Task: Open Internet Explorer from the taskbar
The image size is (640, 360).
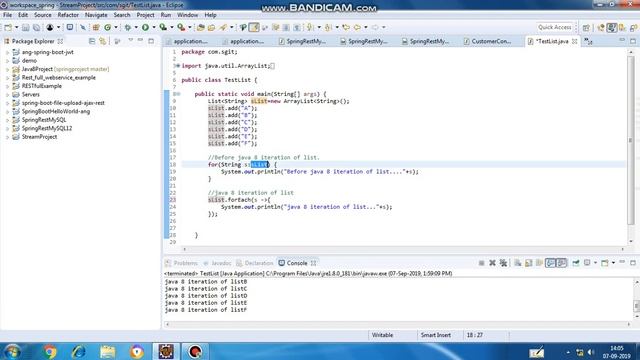Action: (78, 351)
